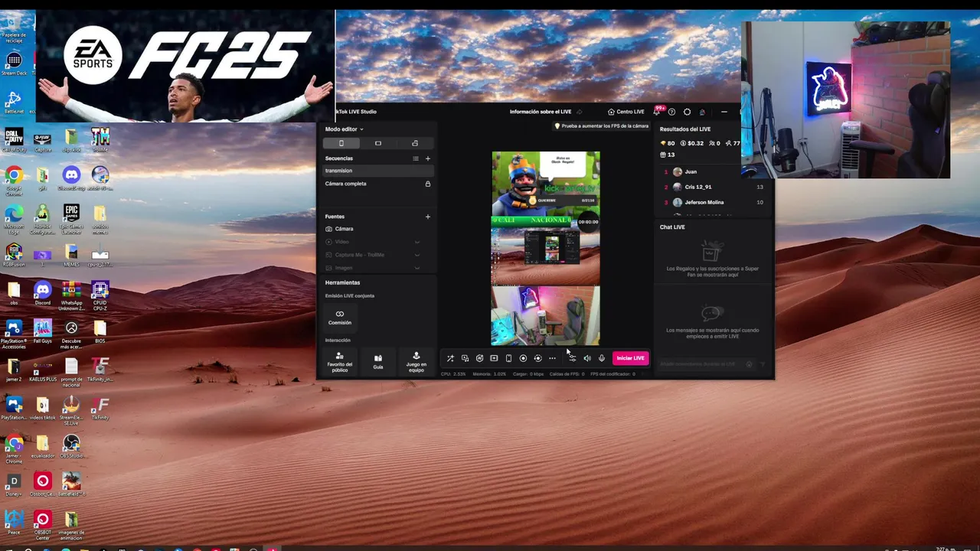The image size is (980, 551).
Task: Open the MEMES desktop folder
Action: (71, 255)
